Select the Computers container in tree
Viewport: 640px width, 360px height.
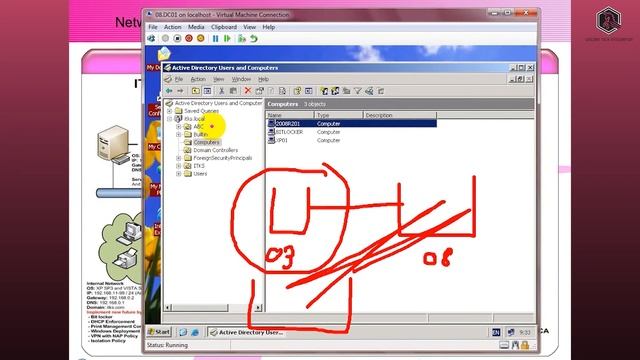206,142
